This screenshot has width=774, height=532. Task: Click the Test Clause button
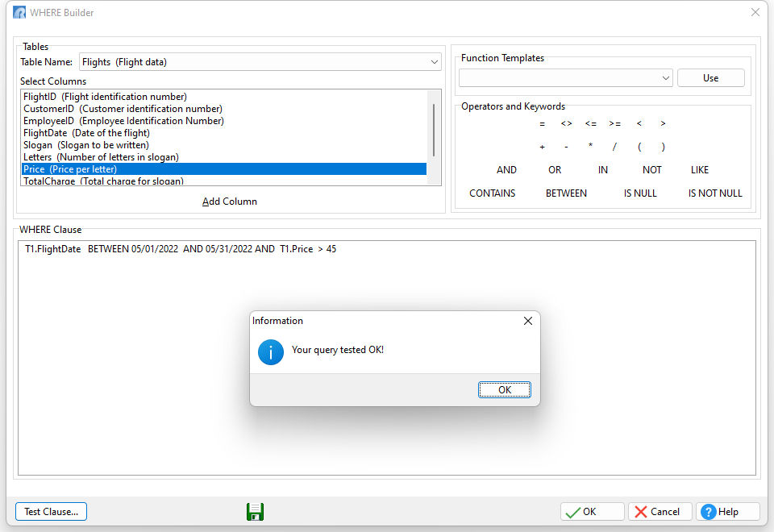[x=52, y=512]
